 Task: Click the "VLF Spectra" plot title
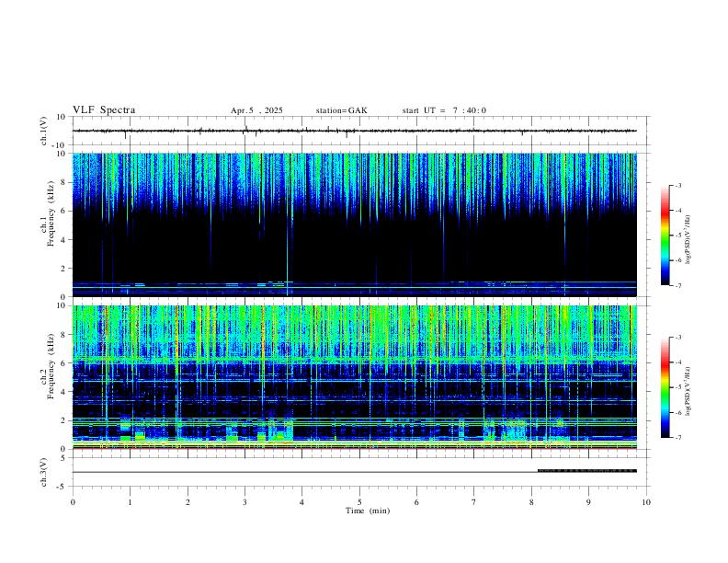pos(104,110)
